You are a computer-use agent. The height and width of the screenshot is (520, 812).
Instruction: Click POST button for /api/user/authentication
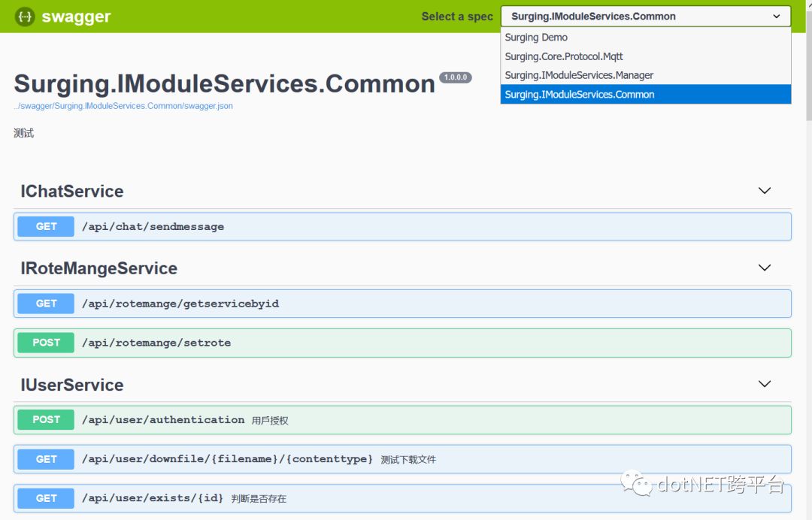46,419
